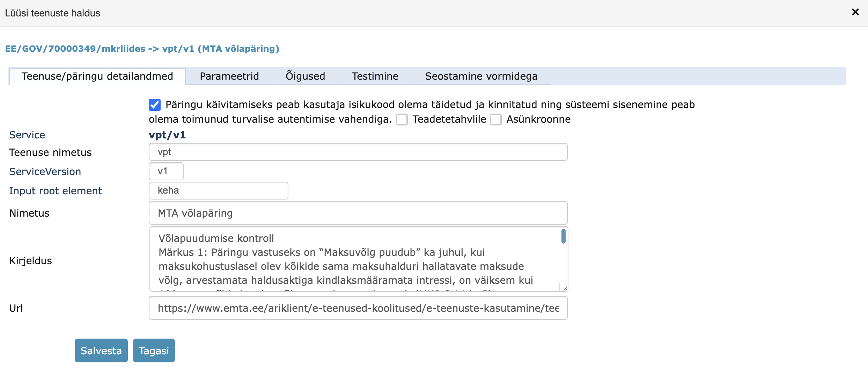868x369 pixels.
Task: Click the EE/GOV/70000349/mkrliides service heading
Action: click(x=142, y=49)
